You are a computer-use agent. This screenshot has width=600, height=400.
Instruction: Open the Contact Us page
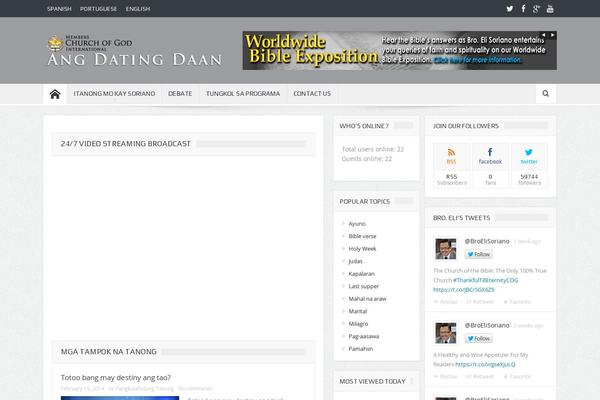312,94
